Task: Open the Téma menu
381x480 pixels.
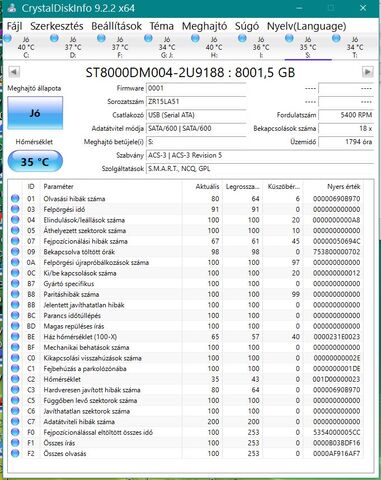Action: coord(162,26)
